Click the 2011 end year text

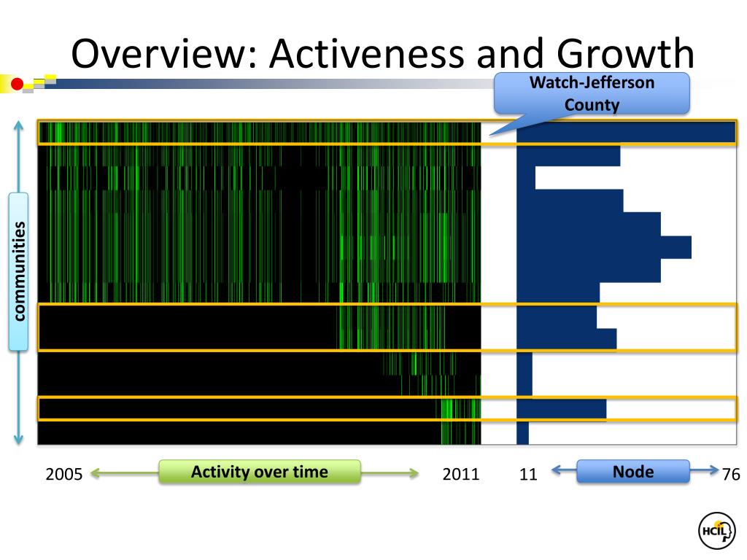[461, 474]
